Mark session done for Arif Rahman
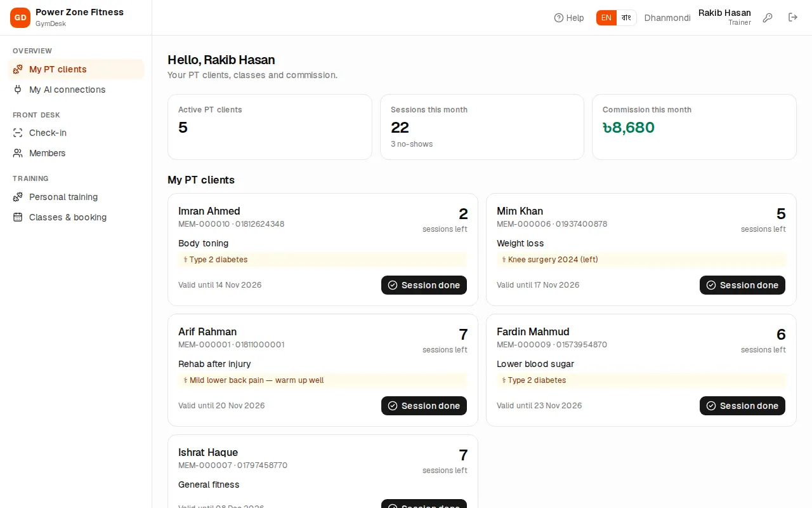 click(424, 406)
